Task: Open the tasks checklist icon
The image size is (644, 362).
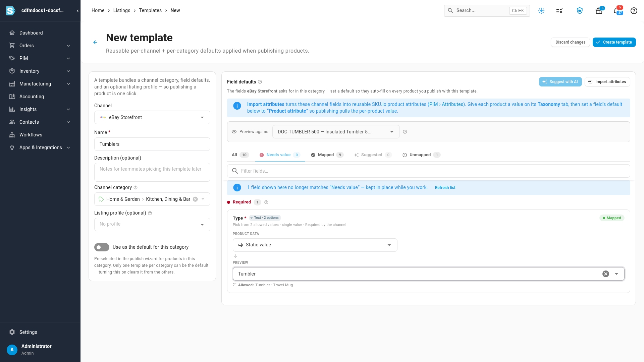Action: click(x=559, y=11)
